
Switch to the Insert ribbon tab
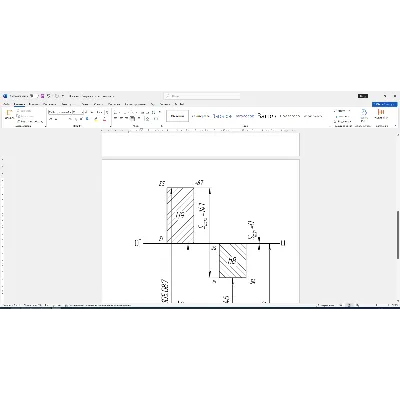33,104
